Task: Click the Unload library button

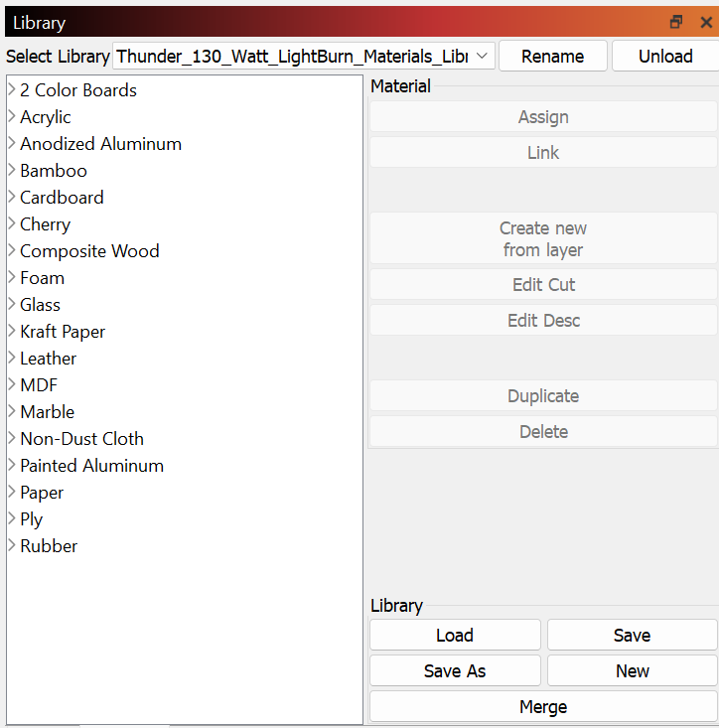Action: 664,57
